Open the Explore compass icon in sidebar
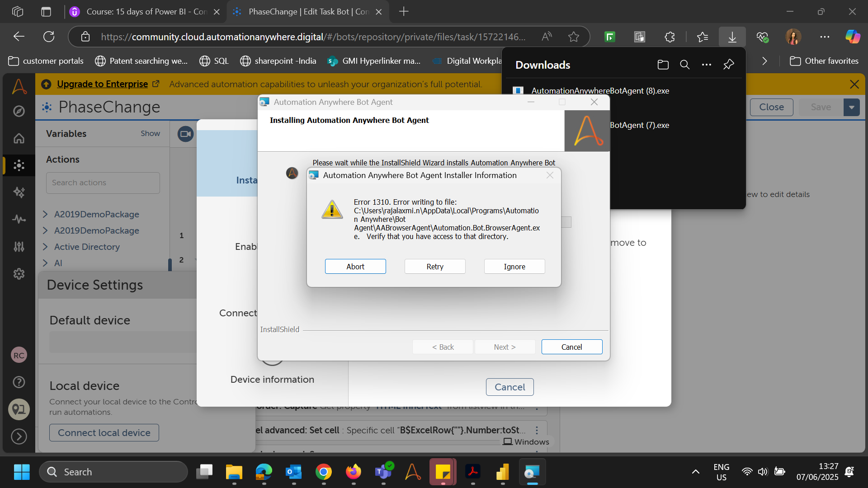 [19, 111]
